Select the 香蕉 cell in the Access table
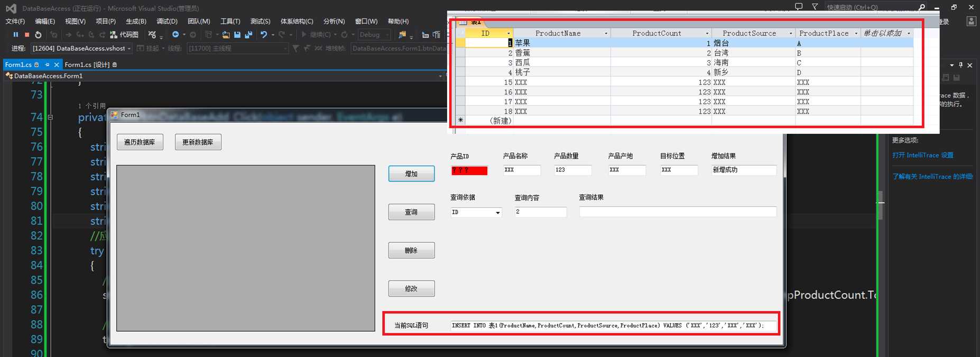The height and width of the screenshot is (357, 980). (x=562, y=53)
